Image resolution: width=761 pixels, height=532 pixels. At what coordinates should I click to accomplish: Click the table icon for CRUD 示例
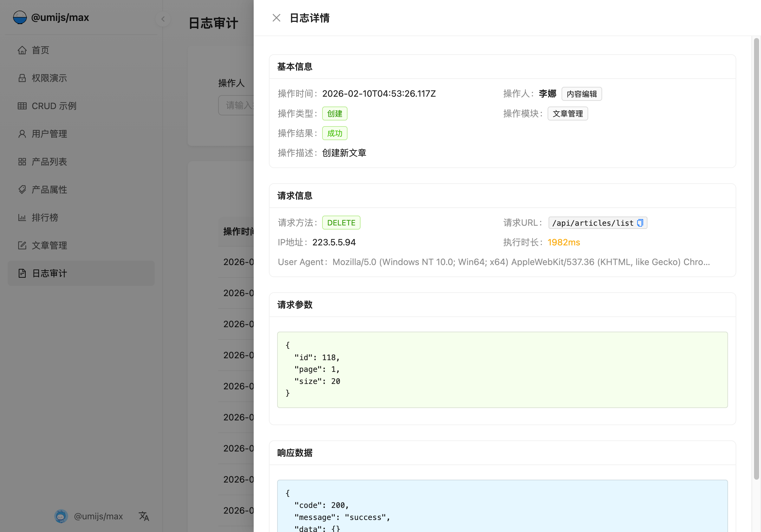22,106
